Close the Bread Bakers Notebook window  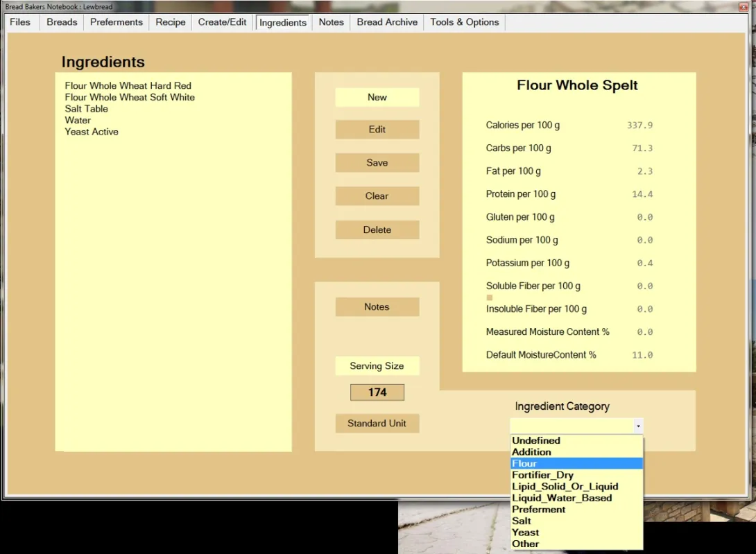click(x=744, y=6)
